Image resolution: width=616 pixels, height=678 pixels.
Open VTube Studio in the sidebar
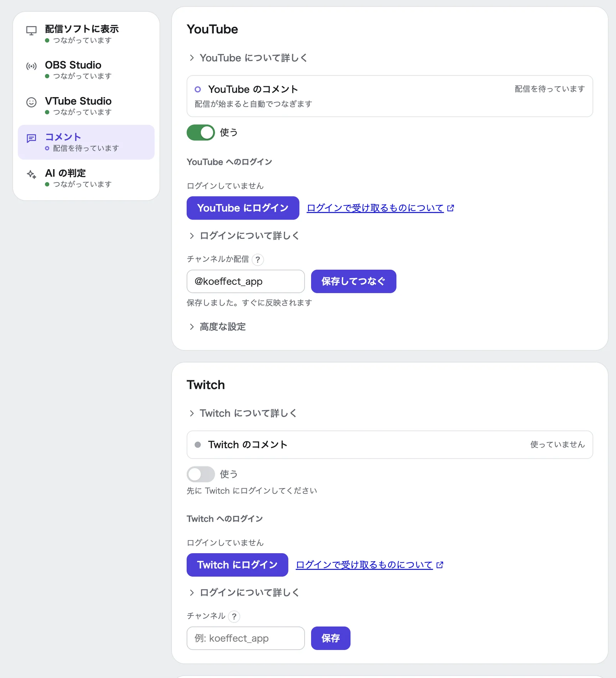coord(86,106)
